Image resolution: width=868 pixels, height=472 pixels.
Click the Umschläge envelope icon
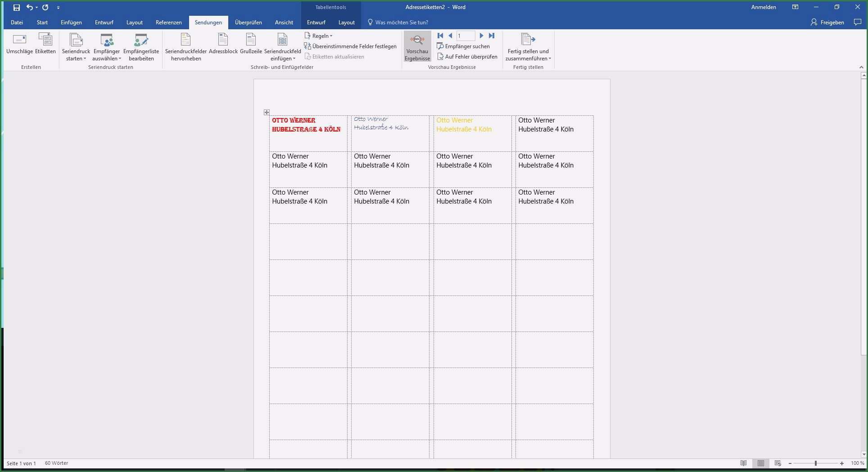click(19, 40)
